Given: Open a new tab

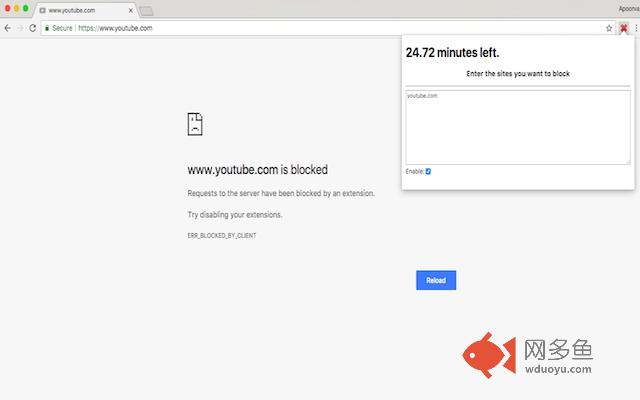Looking at the screenshot, I should pyautogui.click(x=146, y=11).
